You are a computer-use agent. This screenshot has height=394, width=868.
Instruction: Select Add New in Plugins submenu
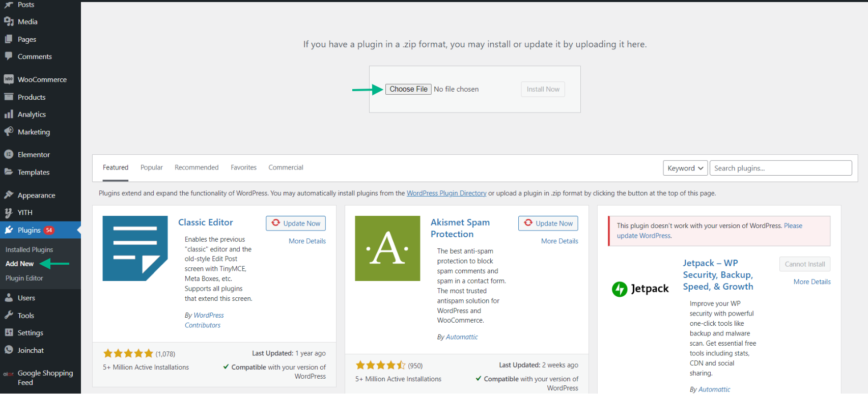(x=19, y=264)
